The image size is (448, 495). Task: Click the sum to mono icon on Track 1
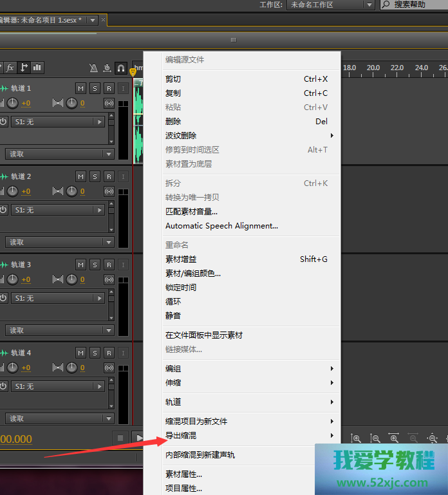coord(109,103)
